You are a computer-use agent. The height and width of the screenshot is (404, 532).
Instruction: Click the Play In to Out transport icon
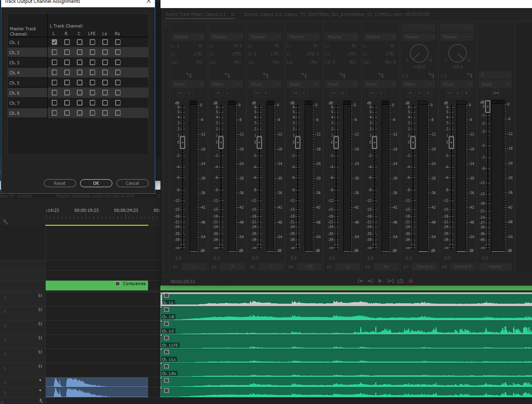pos(390,281)
